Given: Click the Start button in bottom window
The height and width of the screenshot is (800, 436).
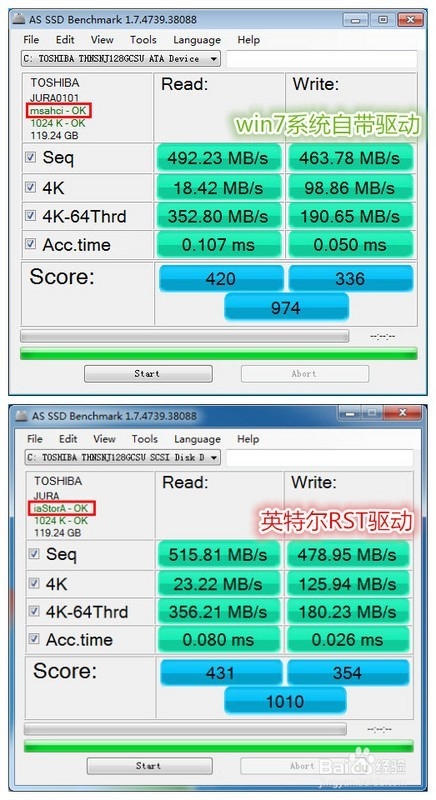Looking at the screenshot, I should click(x=149, y=766).
